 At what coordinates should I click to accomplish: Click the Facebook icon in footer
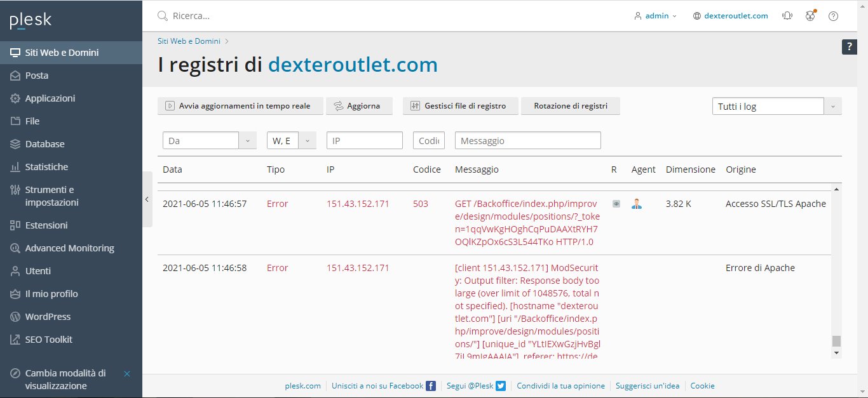click(431, 385)
